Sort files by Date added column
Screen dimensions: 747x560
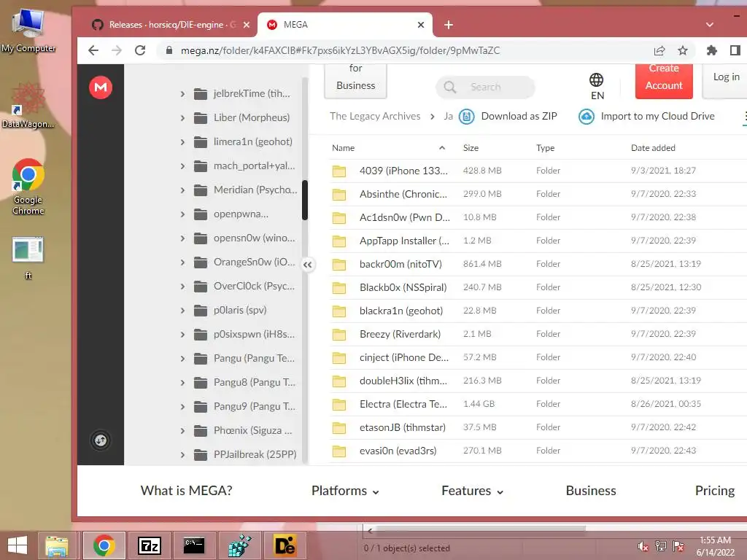tap(653, 147)
